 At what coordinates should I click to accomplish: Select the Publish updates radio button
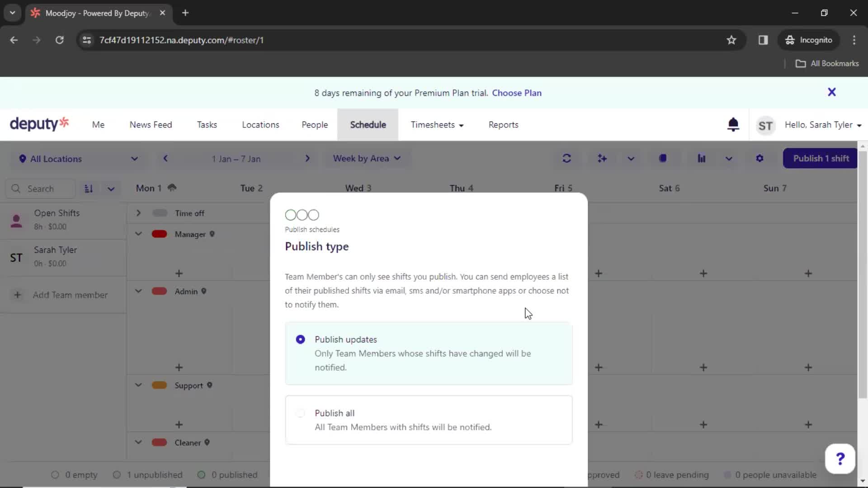(x=300, y=339)
